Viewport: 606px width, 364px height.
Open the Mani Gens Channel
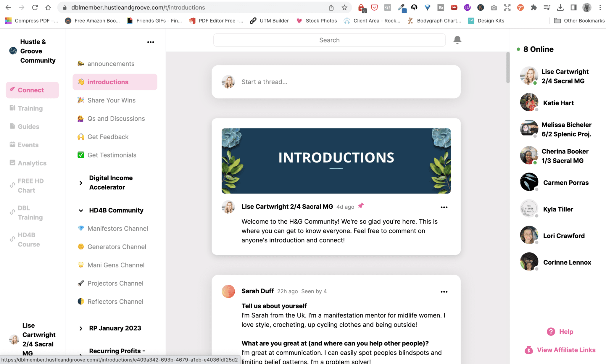pyautogui.click(x=115, y=265)
